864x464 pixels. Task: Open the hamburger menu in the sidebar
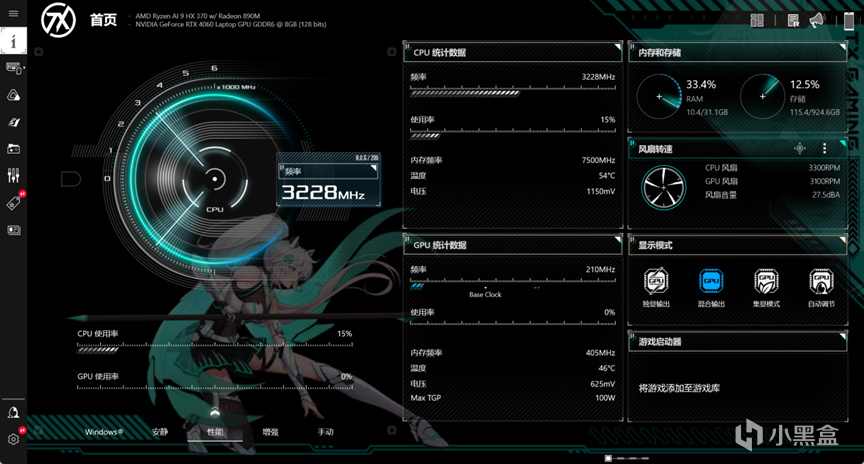point(13,13)
